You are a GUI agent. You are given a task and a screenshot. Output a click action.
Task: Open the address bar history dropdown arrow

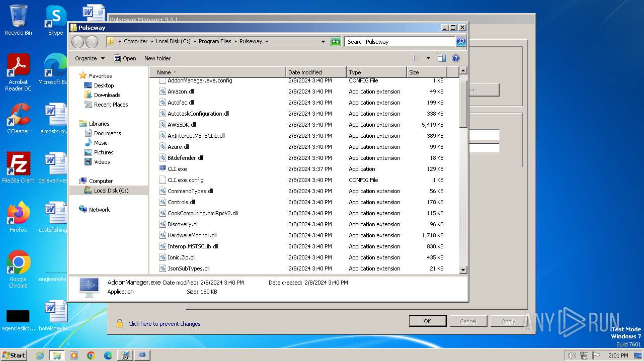coord(323,42)
